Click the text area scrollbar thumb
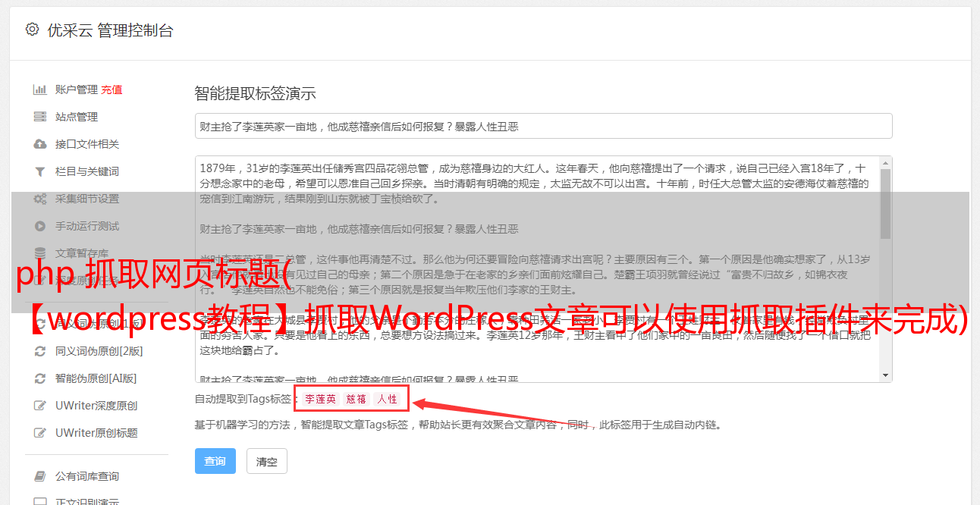This screenshot has width=980, height=505. click(x=885, y=205)
